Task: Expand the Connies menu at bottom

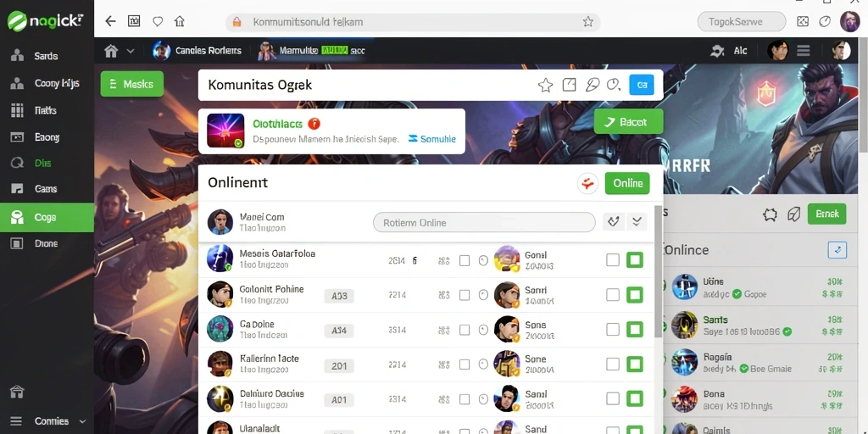Action: click(47, 421)
